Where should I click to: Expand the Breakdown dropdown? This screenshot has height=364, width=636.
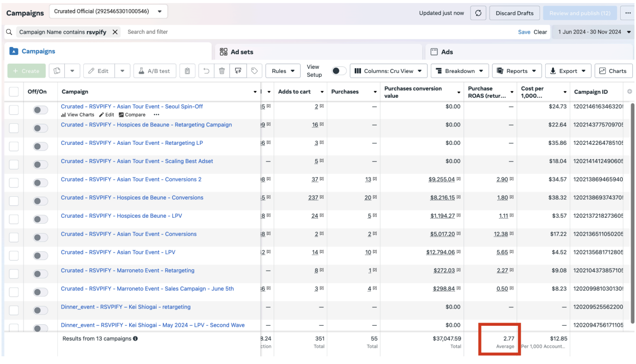tap(460, 71)
